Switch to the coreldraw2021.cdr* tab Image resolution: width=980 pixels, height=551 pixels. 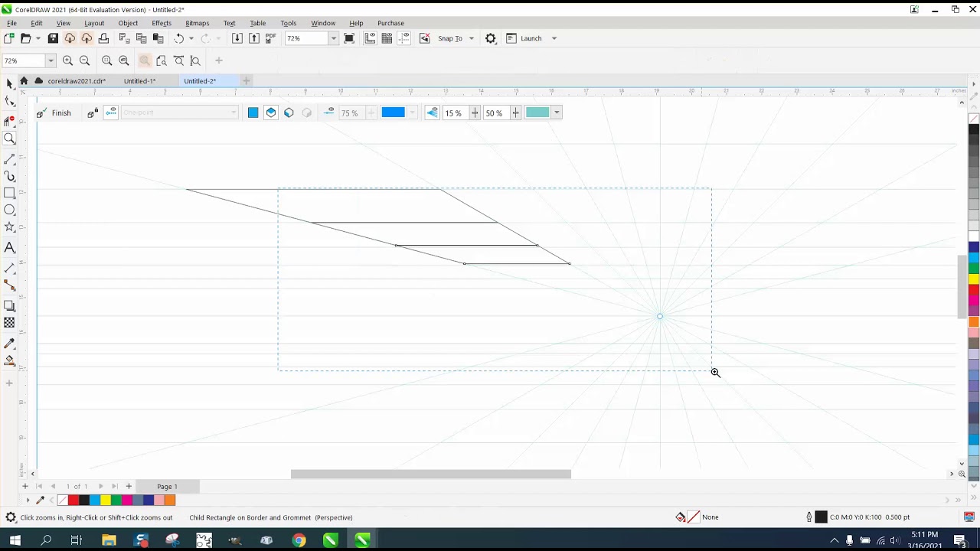76,81
